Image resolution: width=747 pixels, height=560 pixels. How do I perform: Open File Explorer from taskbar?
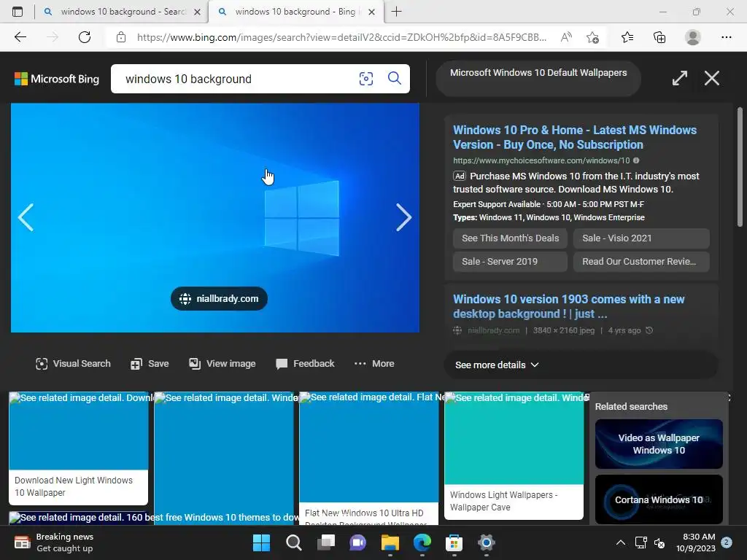(390, 542)
